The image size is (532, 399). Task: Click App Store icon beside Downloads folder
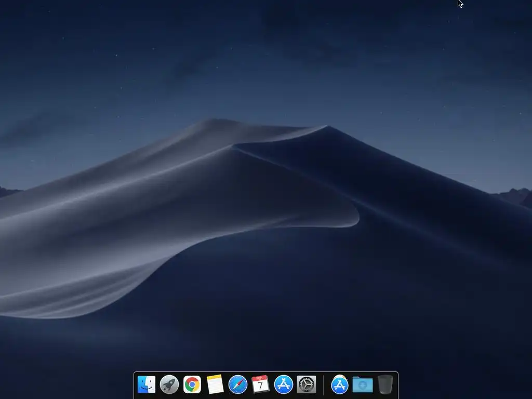pyautogui.click(x=340, y=385)
